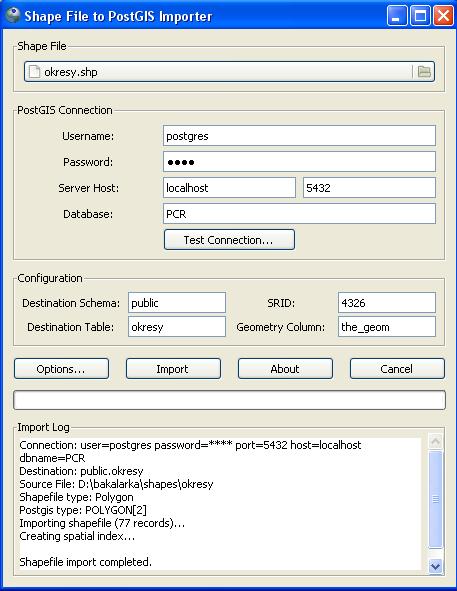Click the Import Log scroll down arrow
457x591 pixels.
436,566
